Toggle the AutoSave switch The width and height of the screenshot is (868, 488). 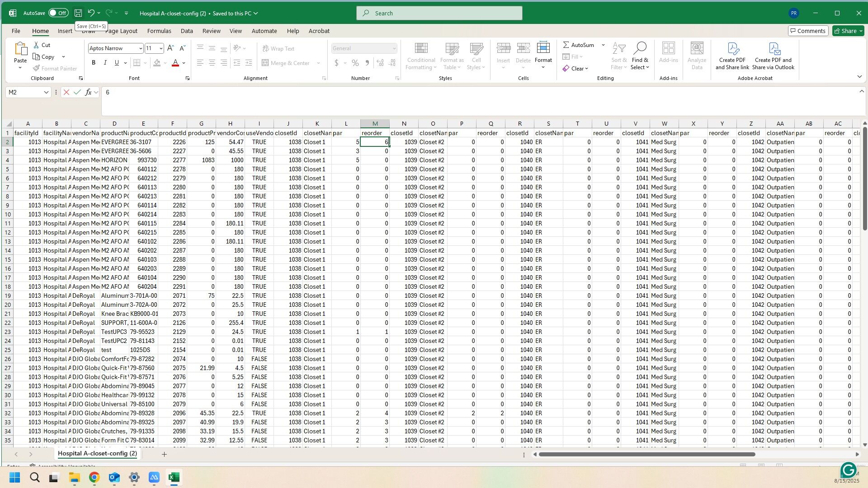[x=58, y=13]
